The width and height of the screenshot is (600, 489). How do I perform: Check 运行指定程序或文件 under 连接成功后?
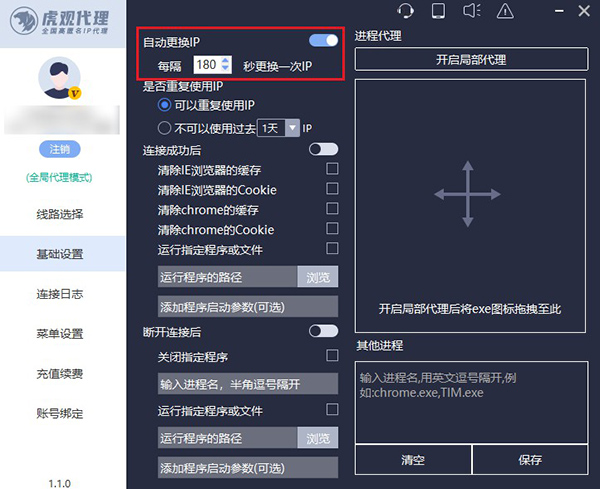click(332, 248)
